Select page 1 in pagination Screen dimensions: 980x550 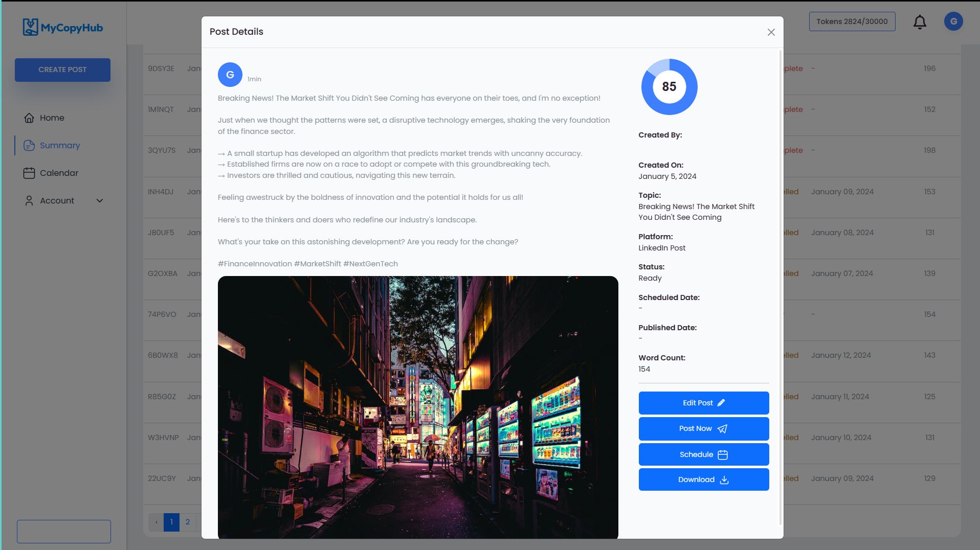[x=171, y=522]
